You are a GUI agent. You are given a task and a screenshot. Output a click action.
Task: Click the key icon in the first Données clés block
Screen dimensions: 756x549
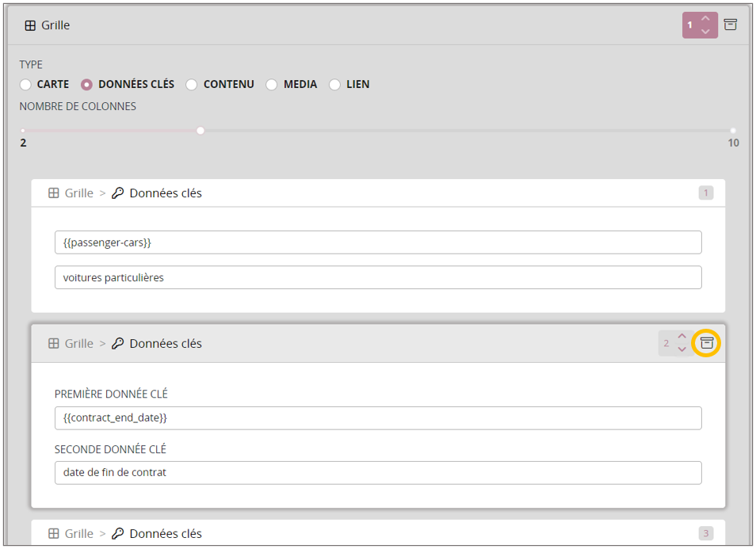click(118, 193)
